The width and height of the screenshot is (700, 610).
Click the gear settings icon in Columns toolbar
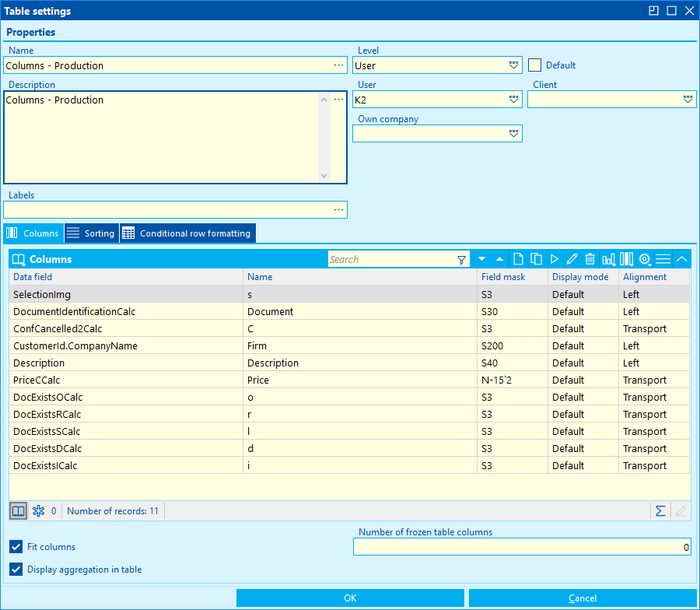(645, 259)
